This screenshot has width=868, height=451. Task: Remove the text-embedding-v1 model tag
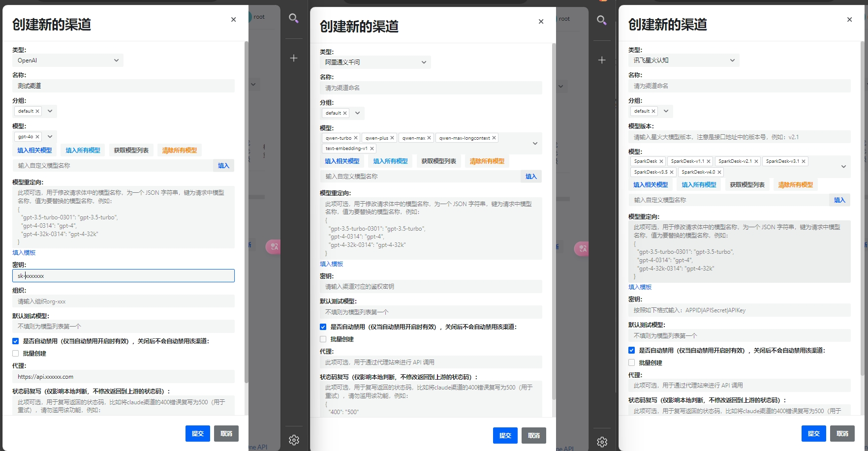[372, 149]
